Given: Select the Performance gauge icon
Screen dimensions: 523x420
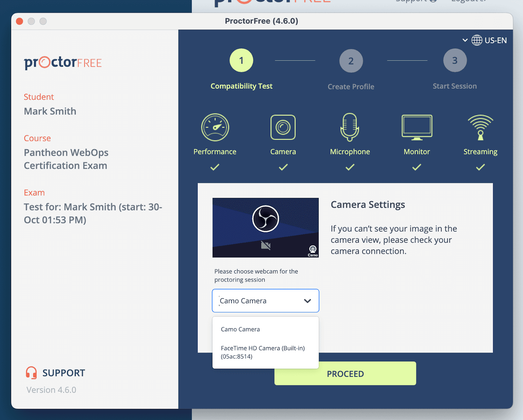Looking at the screenshot, I should tap(214, 127).
